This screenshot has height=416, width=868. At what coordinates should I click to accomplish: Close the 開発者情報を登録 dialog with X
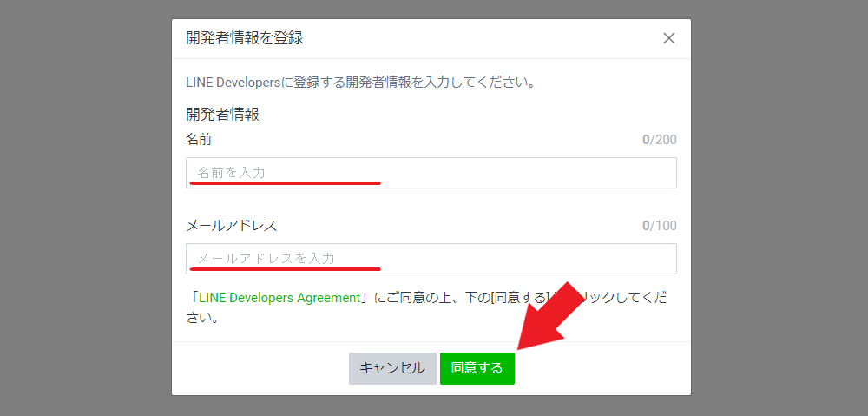coord(668,38)
